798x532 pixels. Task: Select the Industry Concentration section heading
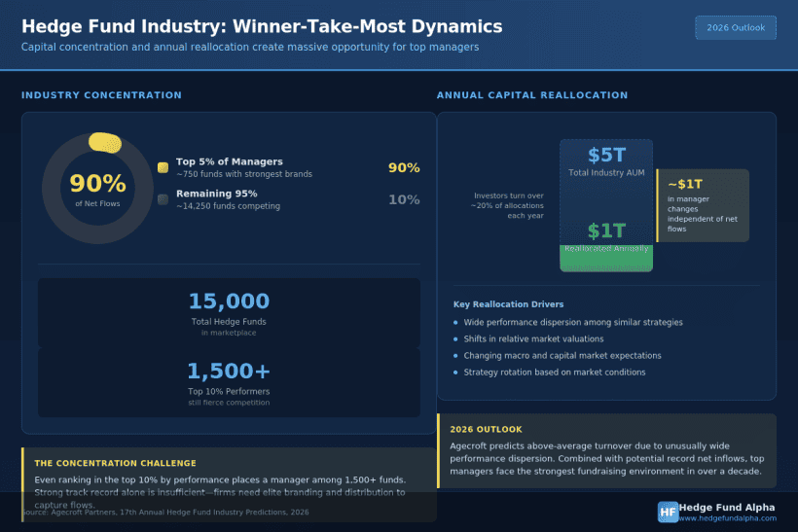101,95
